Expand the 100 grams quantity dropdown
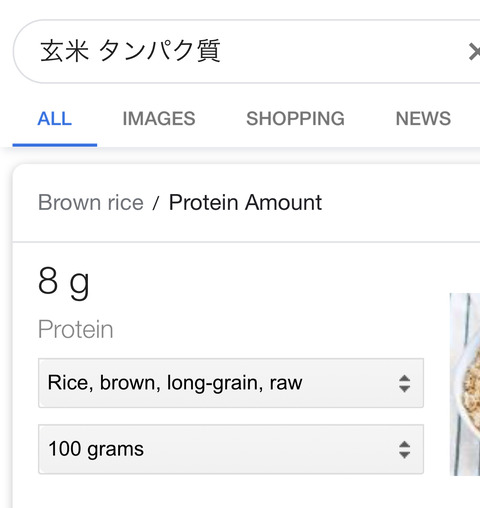The height and width of the screenshot is (508, 480). coord(231,449)
